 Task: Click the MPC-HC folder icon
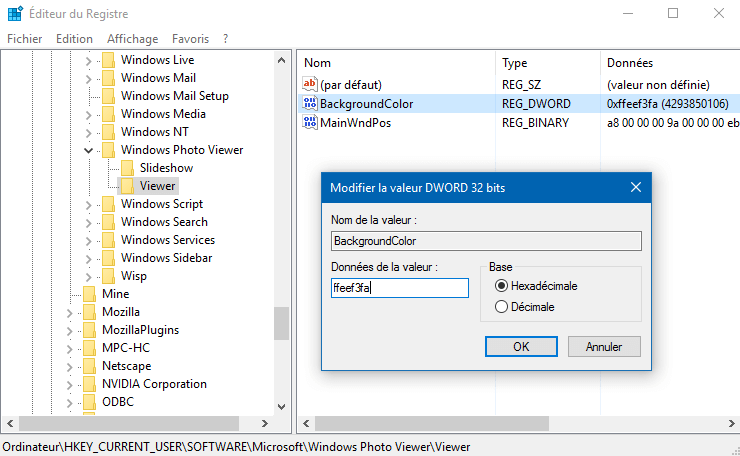[x=90, y=348]
